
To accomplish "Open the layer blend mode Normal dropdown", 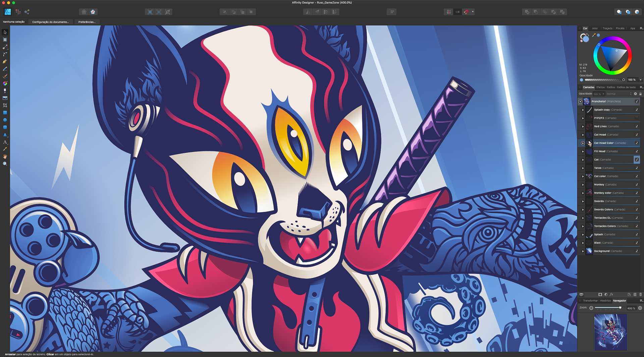I will pyautogui.click(x=619, y=94).
